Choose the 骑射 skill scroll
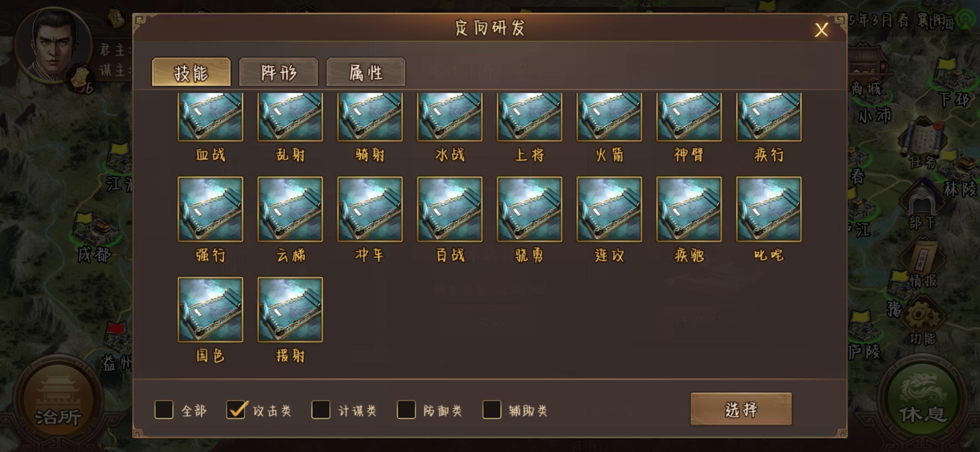The image size is (980, 452). point(370,118)
